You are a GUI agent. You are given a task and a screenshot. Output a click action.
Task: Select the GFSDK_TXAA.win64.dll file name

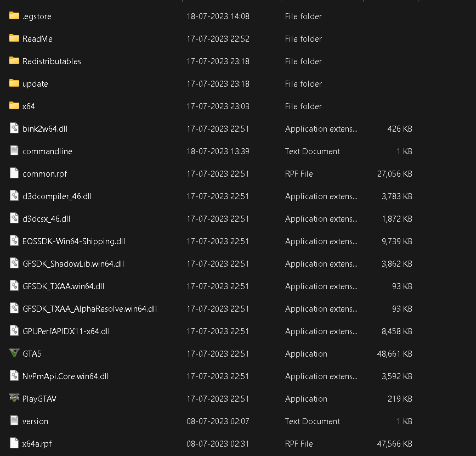(64, 286)
